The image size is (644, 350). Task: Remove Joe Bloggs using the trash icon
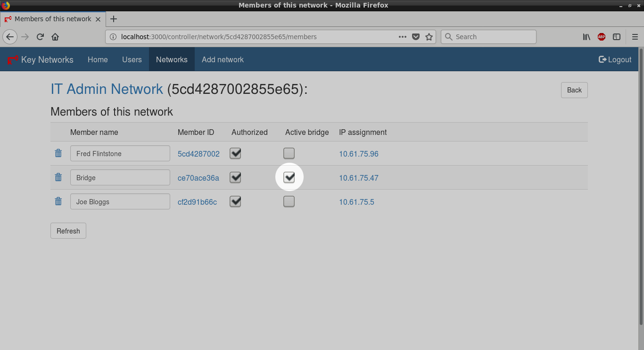58,201
